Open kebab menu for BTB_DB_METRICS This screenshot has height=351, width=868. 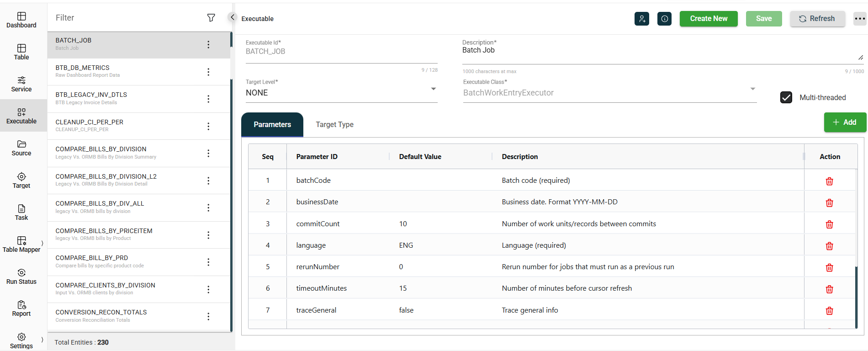[x=208, y=72]
